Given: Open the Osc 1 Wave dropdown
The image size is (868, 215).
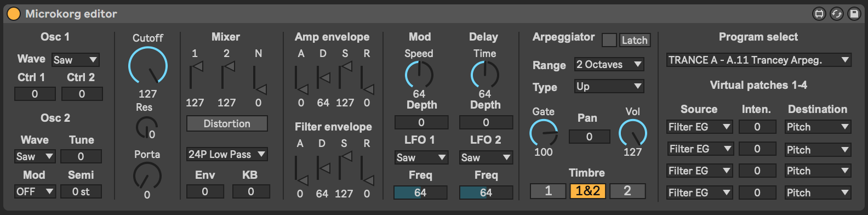Looking at the screenshot, I should (x=76, y=60).
